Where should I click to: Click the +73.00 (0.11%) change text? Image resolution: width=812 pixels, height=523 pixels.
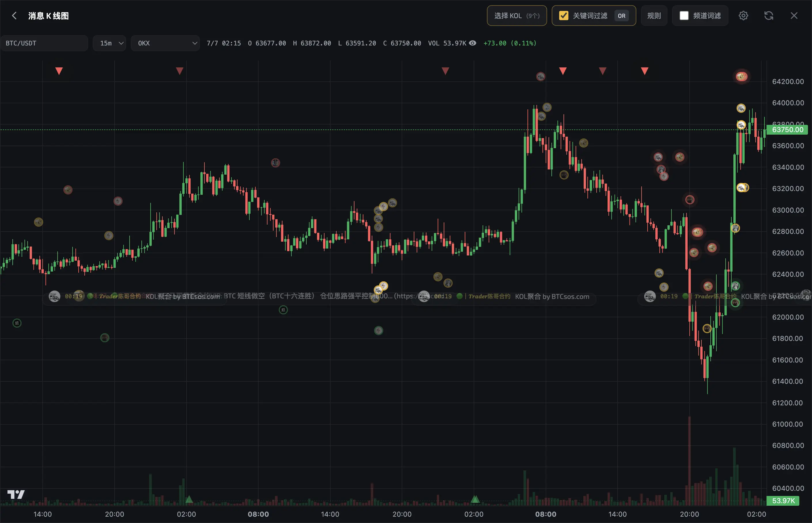pos(510,43)
